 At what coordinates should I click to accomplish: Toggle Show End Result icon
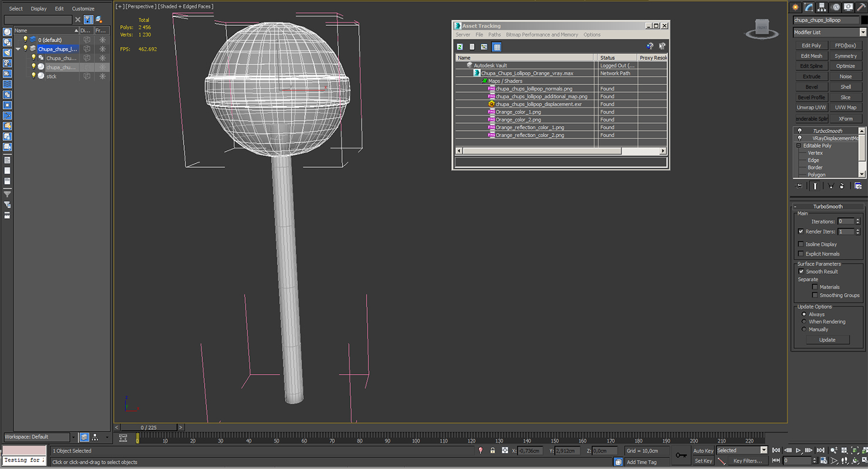815,186
